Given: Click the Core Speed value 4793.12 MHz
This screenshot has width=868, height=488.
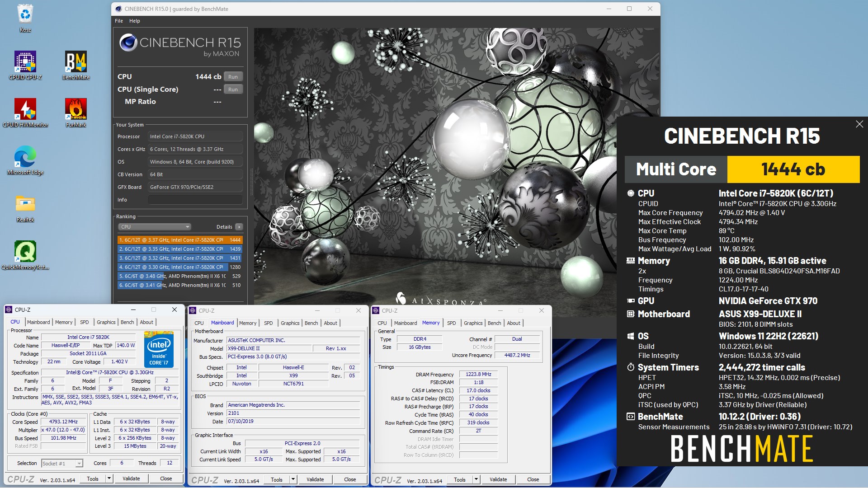Looking at the screenshot, I should [63, 422].
